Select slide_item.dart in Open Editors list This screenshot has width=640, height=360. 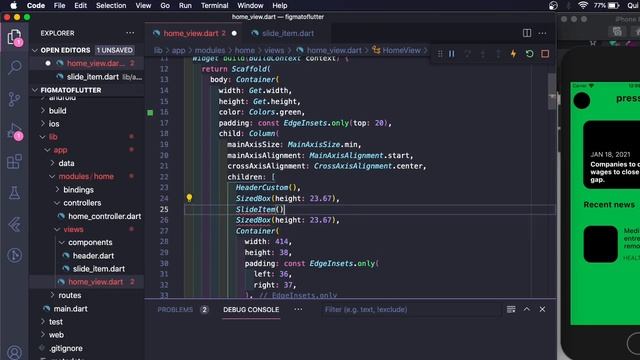coord(93,77)
